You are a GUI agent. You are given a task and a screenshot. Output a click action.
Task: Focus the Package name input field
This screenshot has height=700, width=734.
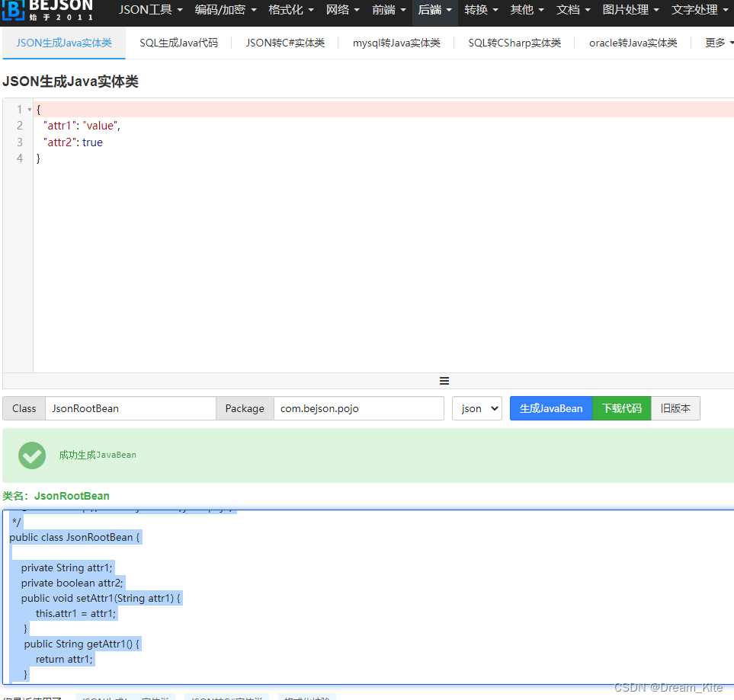(x=358, y=408)
